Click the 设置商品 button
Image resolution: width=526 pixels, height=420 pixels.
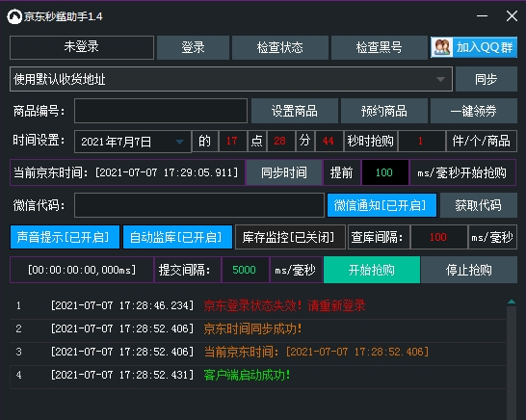(295, 111)
